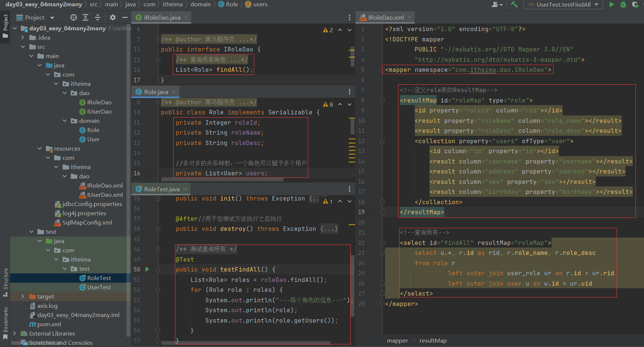Expand the target folder in project tree

tap(23, 296)
